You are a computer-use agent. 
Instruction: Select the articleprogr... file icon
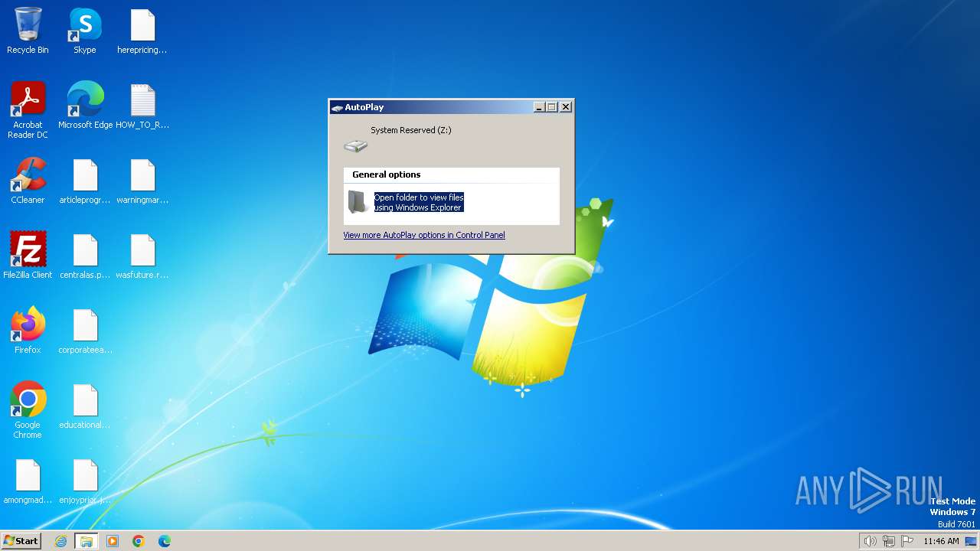[85, 181]
